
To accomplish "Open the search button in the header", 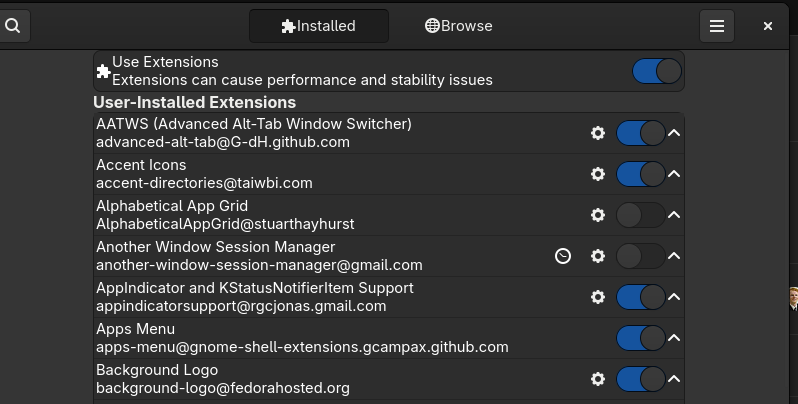I will (x=13, y=26).
